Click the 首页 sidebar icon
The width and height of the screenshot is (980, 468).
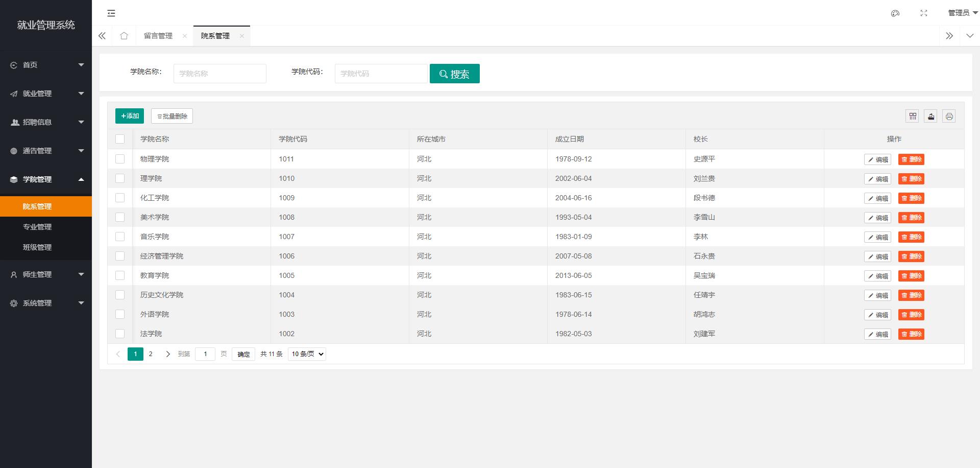14,65
